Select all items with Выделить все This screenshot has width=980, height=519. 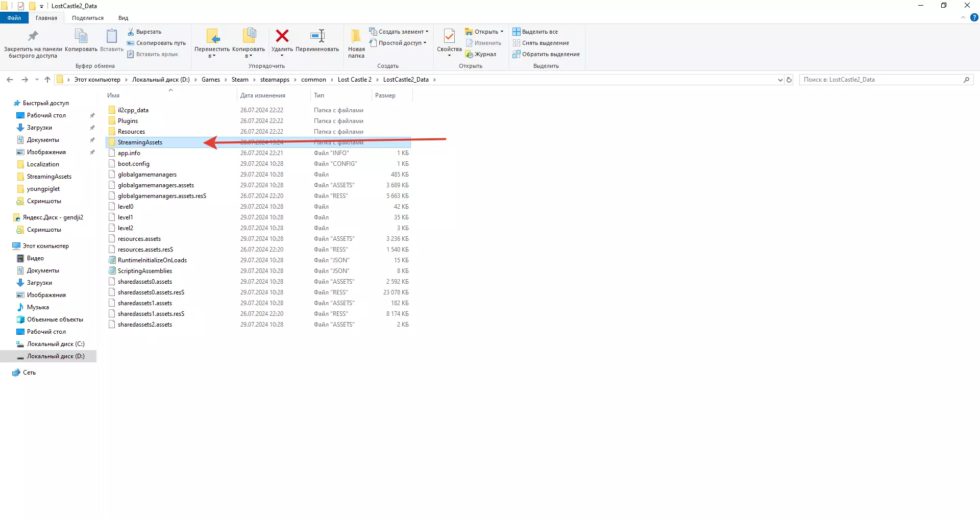535,32
